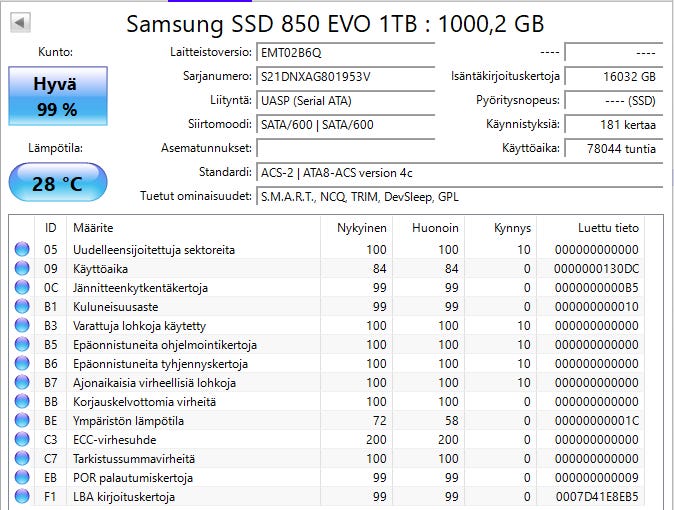
Task: Click status orb for row C7 Tarkistussummavirheitä
Action: point(22,458)
